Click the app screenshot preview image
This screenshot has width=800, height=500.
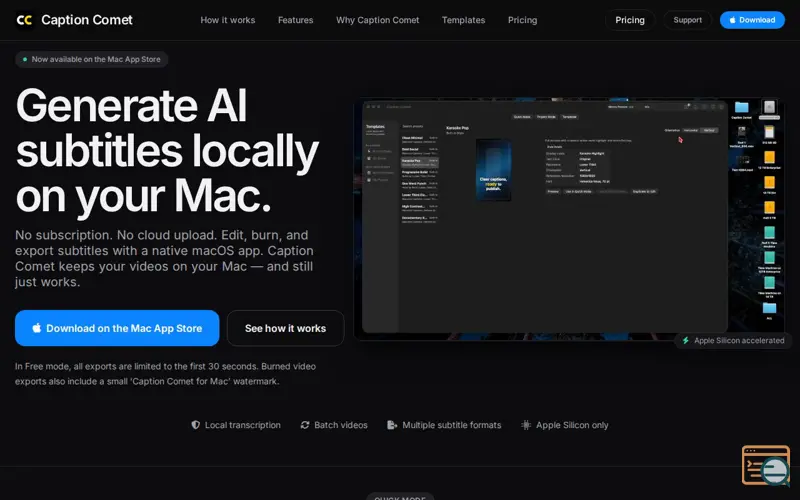point(569,219)
